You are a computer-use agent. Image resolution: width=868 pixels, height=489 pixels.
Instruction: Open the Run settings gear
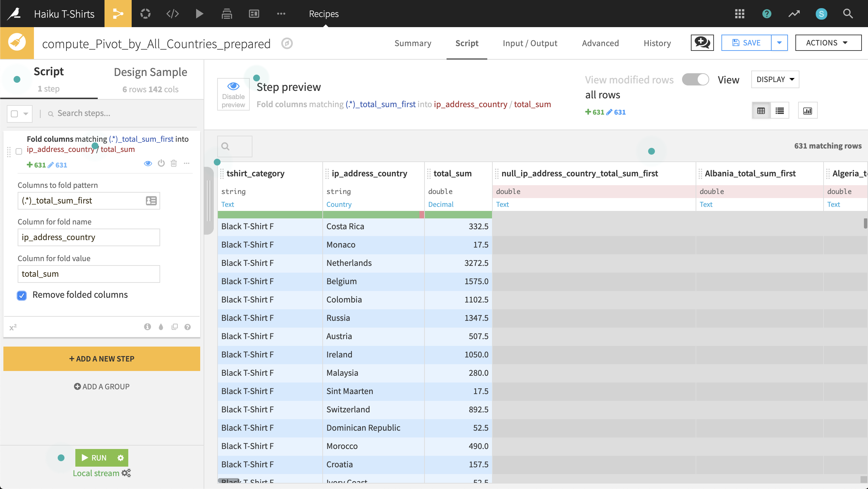tap(120, 458)
